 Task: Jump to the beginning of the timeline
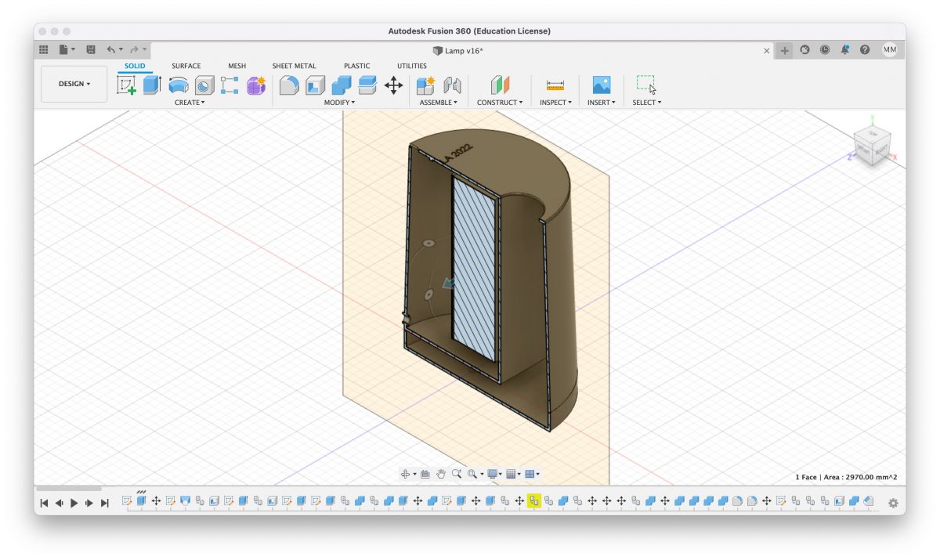44,503
